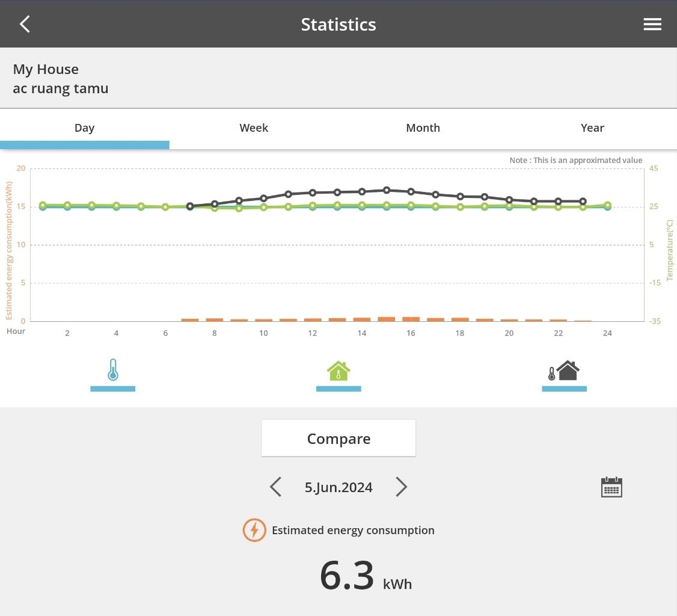Go to next day arrow

tap(401, 487)
